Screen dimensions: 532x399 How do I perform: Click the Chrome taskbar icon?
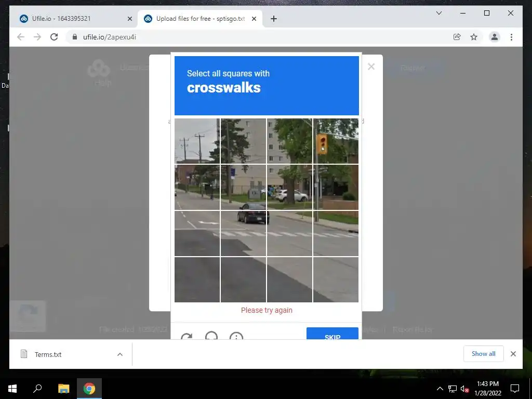tap(89, 389)
